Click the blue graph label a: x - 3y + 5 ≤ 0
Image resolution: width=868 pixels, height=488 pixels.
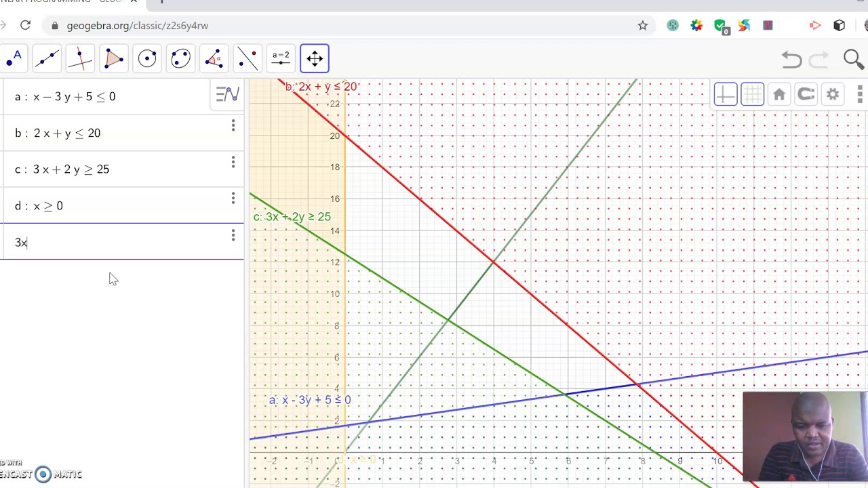(310, 400)
